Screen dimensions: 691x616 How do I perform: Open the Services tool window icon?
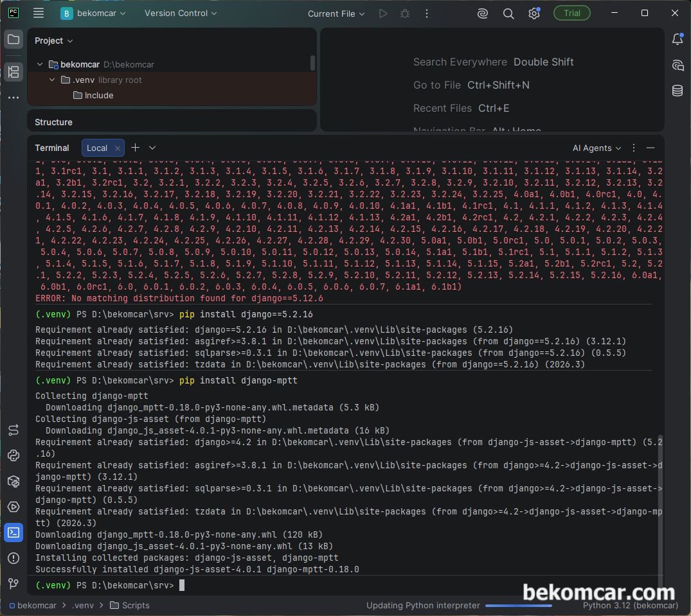coord(13,507)
